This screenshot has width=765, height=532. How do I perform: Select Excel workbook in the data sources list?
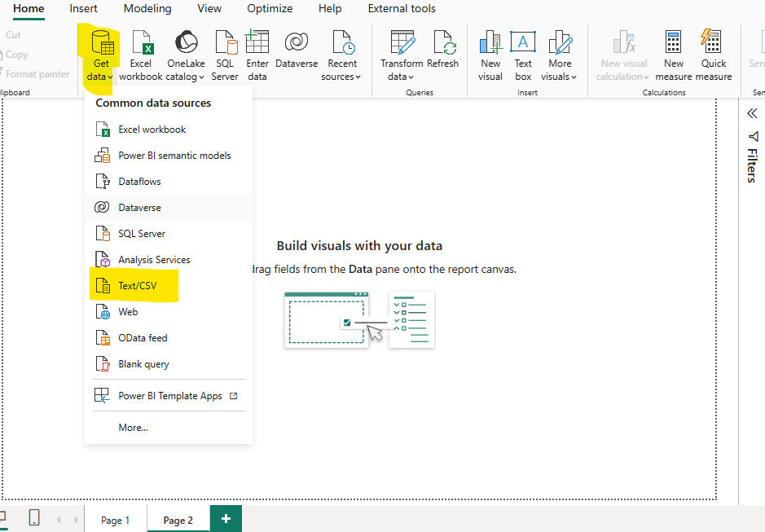click(169, 130)
